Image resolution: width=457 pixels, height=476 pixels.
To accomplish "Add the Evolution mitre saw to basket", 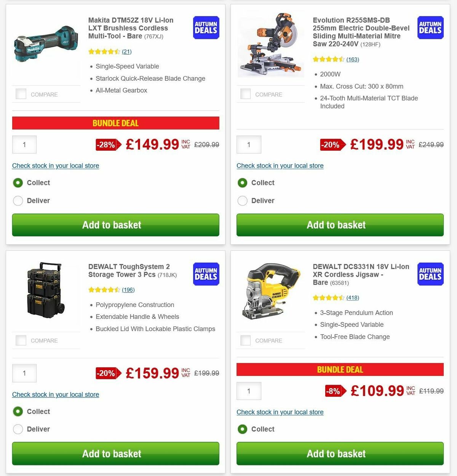I will click(340, 225).
